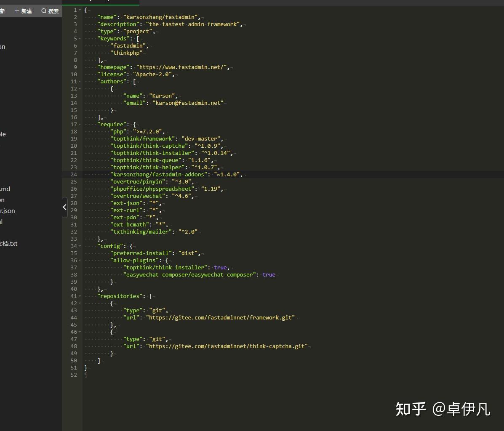This screenshot has width=504, height=431.
Task: Click the gitee framework.git repository URL
Action: 220,317
